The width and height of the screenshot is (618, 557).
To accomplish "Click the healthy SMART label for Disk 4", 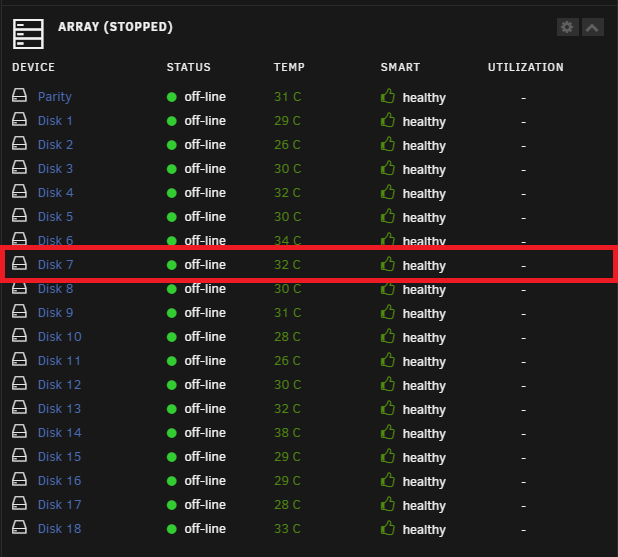I will 424,194.
